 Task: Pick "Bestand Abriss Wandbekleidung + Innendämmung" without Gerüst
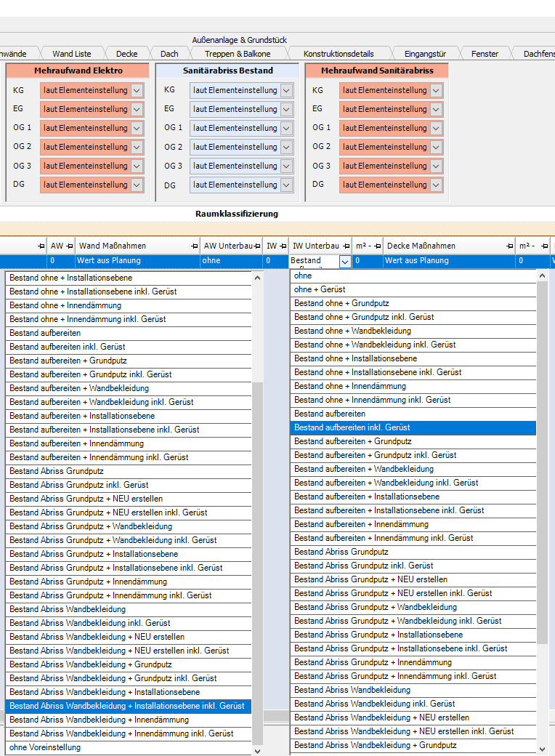[x=99, y=720]
